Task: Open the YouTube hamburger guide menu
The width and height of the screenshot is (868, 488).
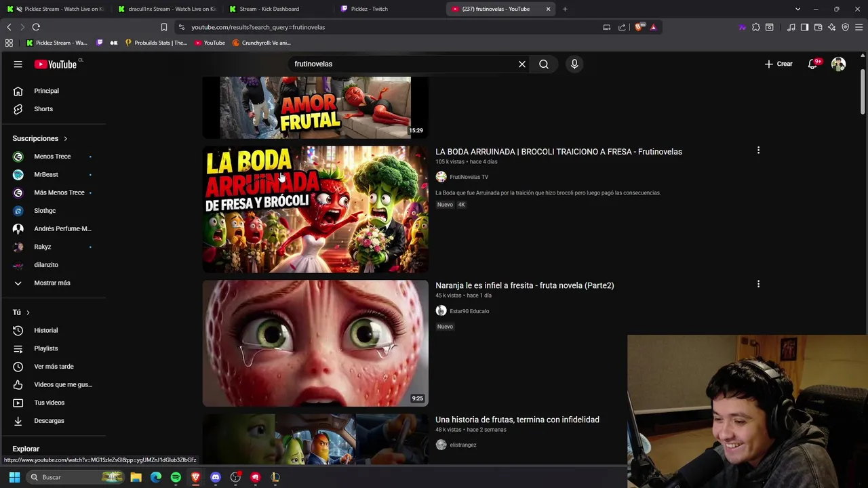Action: pyautogui.click(x=18, y=64)
